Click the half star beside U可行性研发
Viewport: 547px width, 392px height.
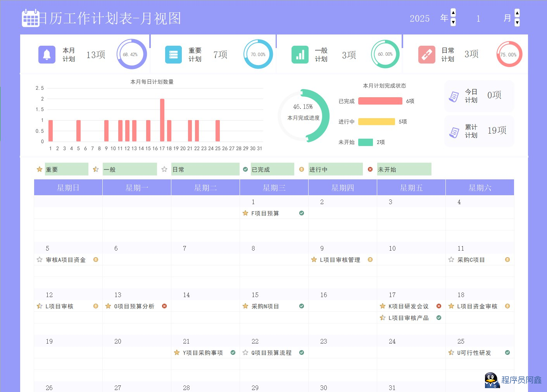pos(451,352)
